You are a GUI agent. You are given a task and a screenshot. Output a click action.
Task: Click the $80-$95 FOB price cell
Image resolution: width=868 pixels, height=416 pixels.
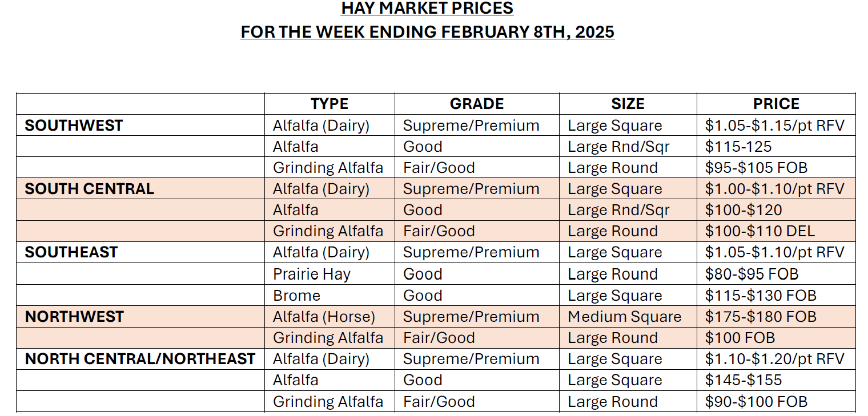tap(752, 274)
